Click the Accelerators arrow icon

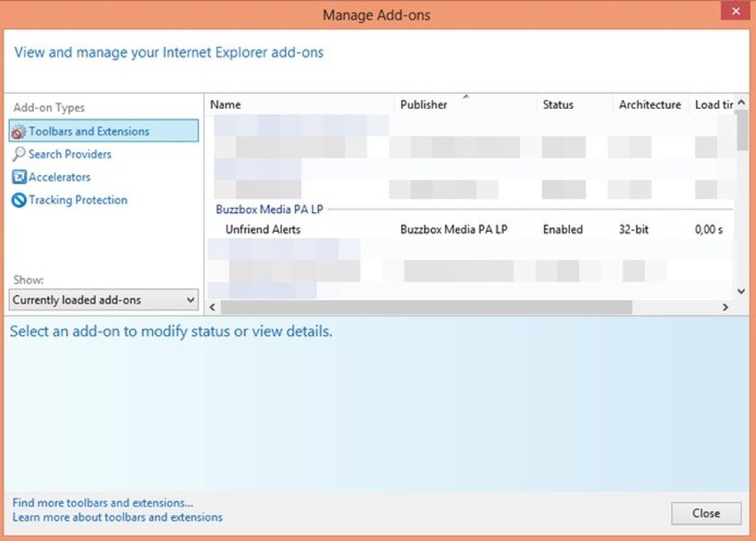tap(19, 178)
